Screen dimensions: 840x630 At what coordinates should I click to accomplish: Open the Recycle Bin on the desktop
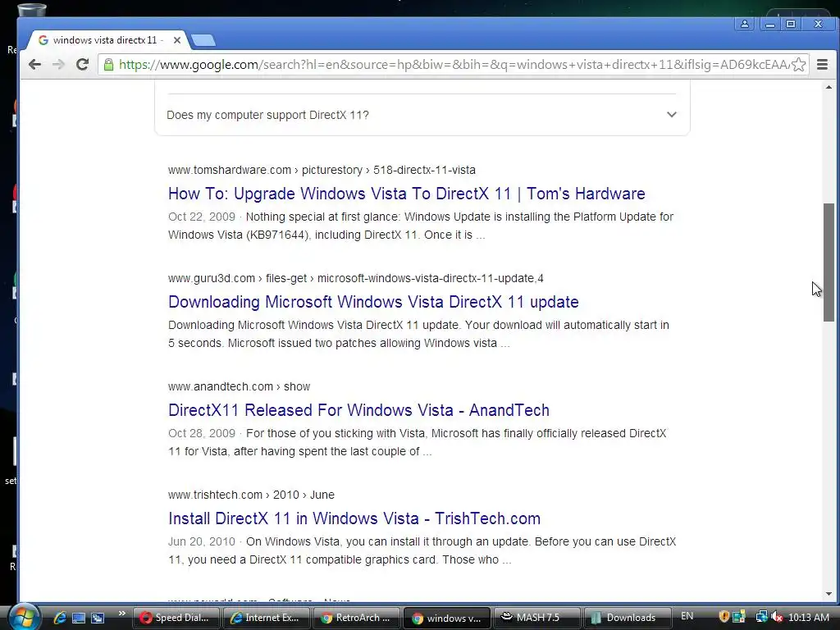[31, 9]
